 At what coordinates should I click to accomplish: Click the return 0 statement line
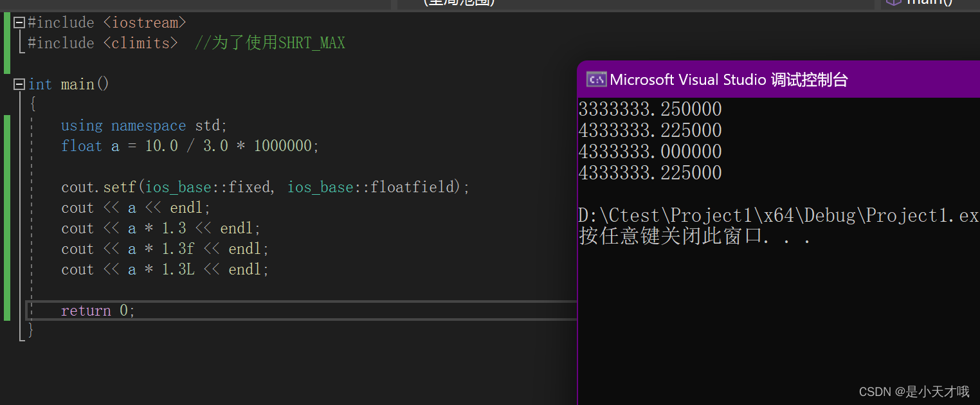click(97, 310)
